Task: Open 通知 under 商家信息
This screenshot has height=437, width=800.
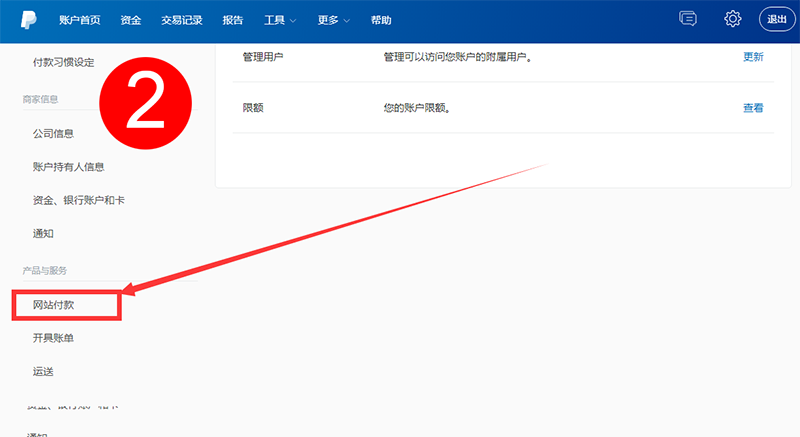Action: 43,234
